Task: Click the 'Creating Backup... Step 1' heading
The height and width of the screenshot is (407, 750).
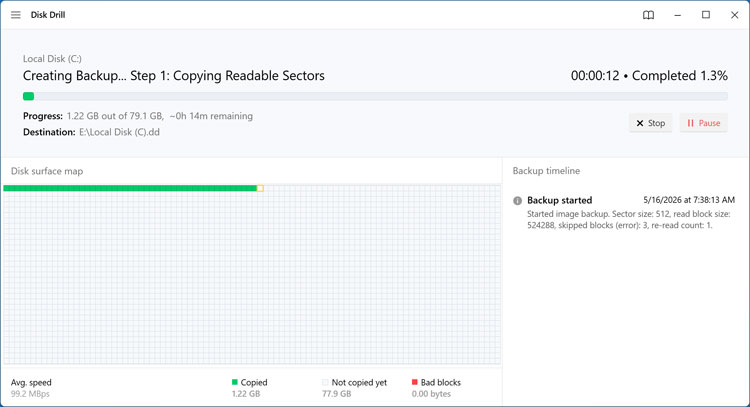Action: click(174, 76)
